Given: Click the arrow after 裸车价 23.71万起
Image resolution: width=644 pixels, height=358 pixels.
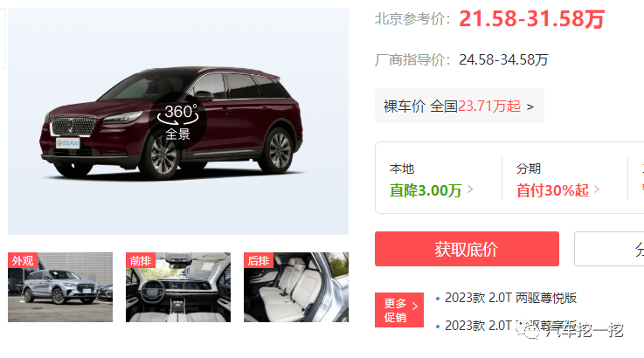Looking at the screenshot, I should click(x=530, y=107).
